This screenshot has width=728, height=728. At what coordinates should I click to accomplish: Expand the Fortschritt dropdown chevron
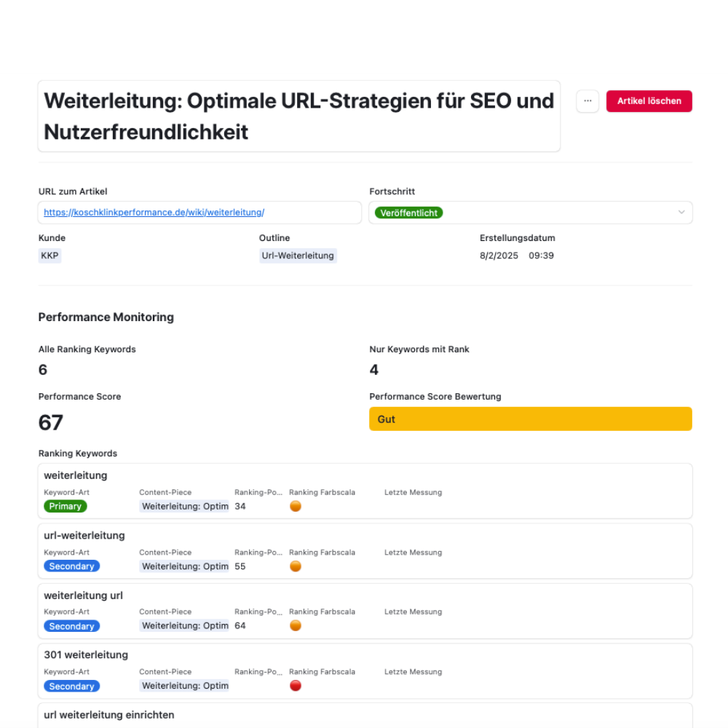[681, 213]
